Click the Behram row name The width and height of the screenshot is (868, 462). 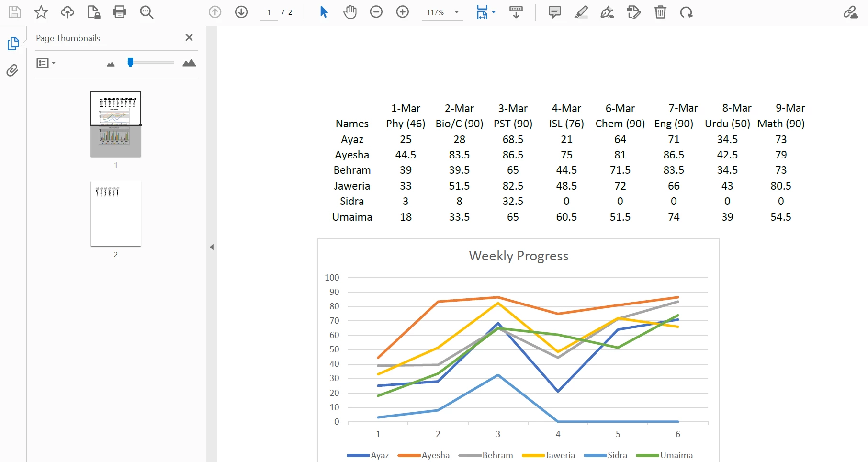point(352,170)
